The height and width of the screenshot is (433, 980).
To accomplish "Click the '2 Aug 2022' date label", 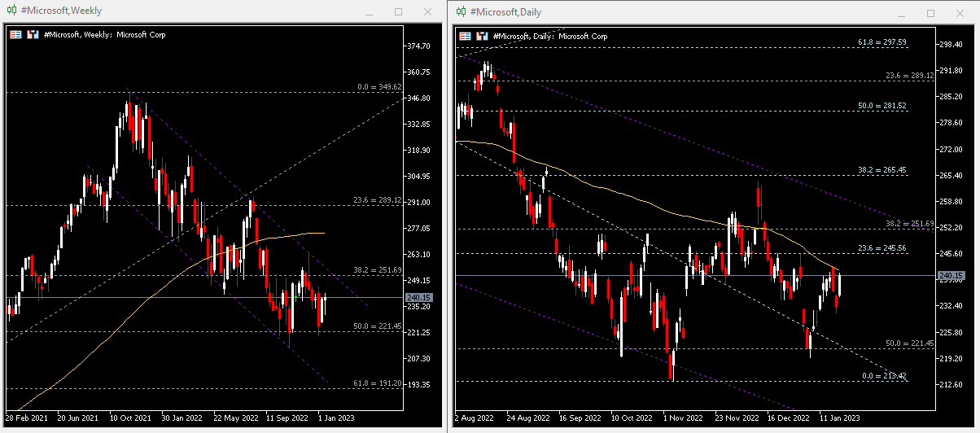I will pos(473,418).
